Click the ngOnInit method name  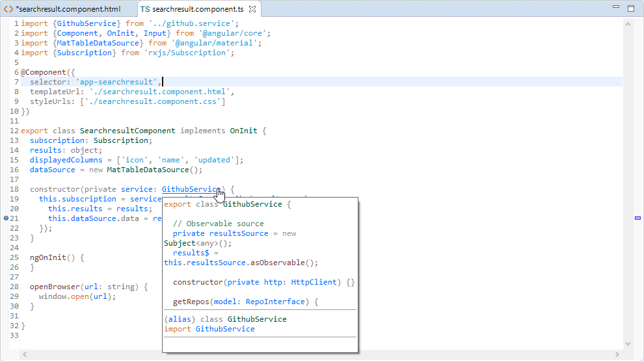point(48,257)
